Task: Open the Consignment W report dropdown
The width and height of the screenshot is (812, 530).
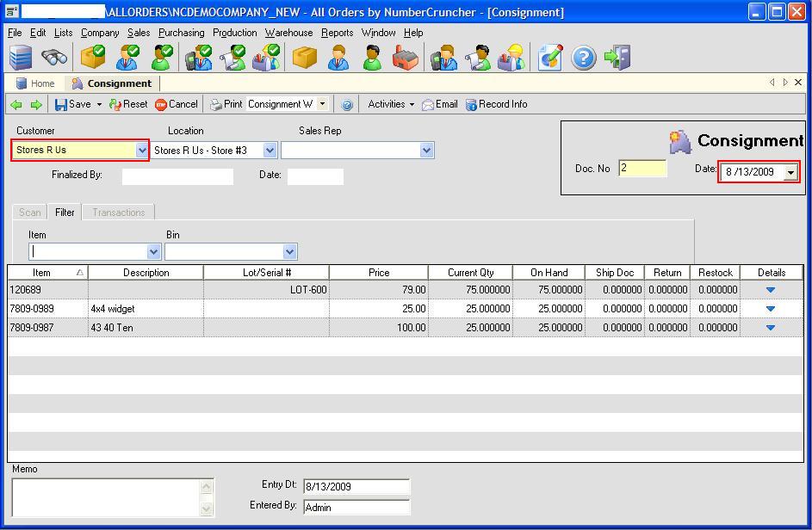Action: pyautogui.click(x=323, y=104)
